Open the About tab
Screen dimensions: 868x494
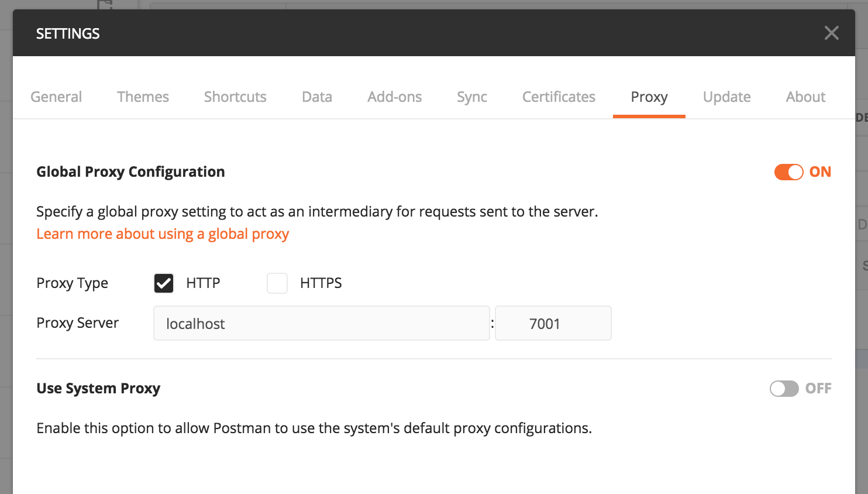[x=805, y=97]
